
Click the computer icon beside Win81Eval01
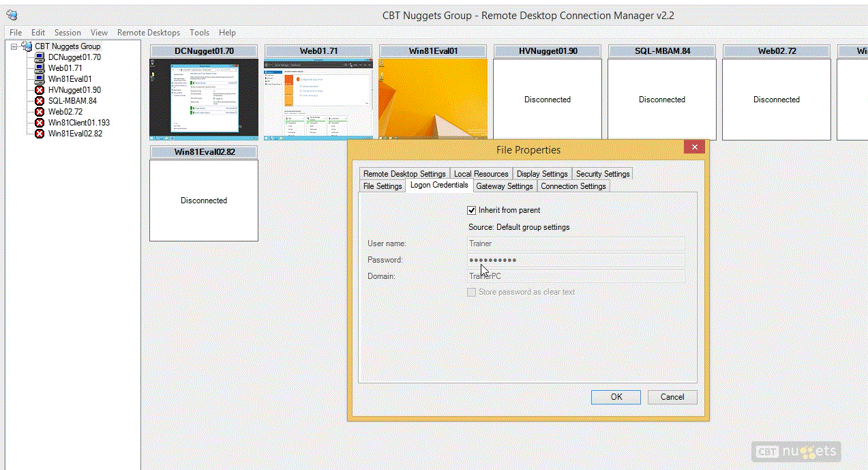point(40,79)
